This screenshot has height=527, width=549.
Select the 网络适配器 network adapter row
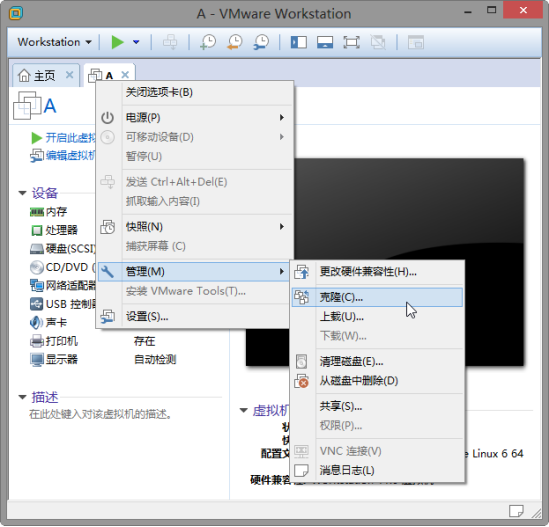click(62, 286)
